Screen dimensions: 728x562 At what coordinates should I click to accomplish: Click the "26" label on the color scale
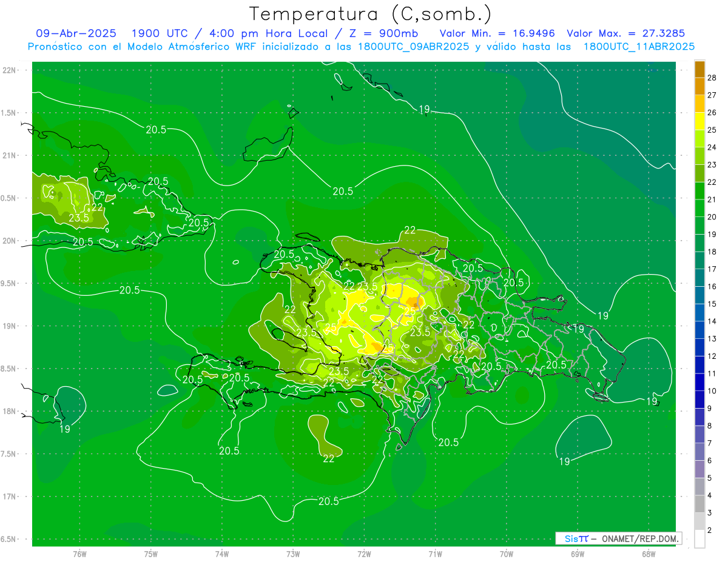(x=713, y=113)
